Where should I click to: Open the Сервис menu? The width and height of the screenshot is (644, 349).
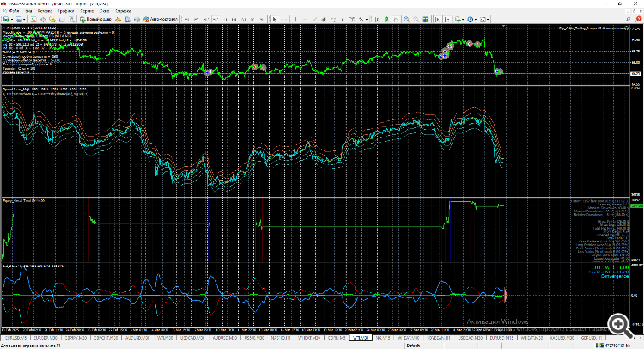click(x=87, y=11)
